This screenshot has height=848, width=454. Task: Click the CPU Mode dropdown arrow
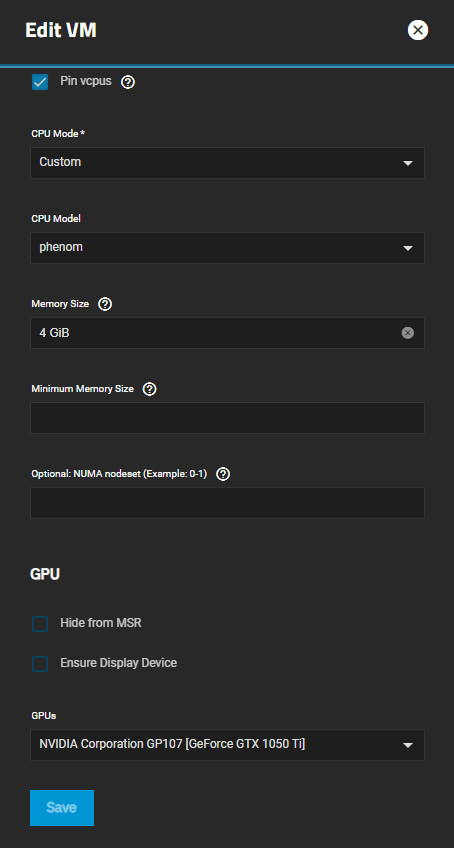407,163
